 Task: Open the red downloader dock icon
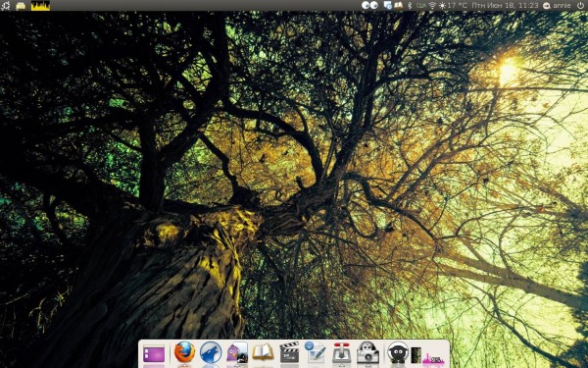click(x=342, y=353)
